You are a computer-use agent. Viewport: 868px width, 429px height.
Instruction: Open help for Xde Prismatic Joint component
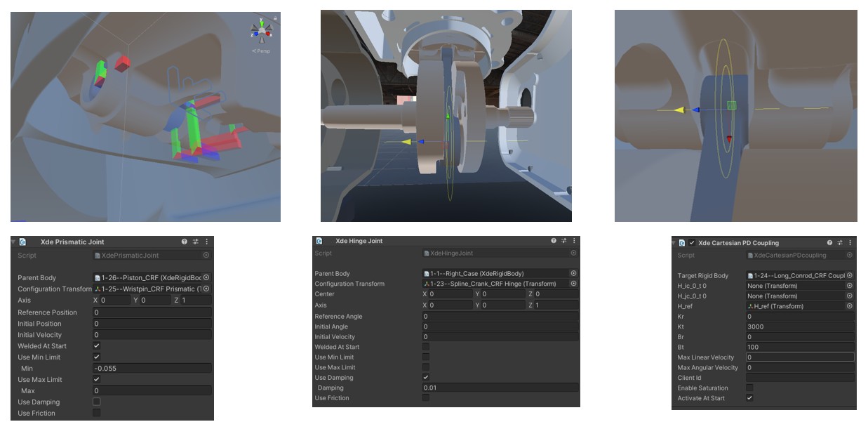[185, 242]
